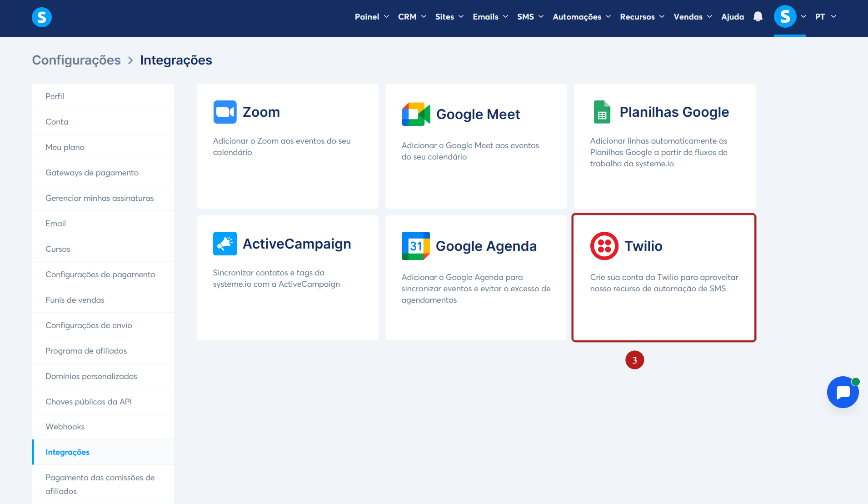The width and height of the screenshot is (868, 504).
Task: Select Chaves públicas da API
Action: tap(103, 402)
